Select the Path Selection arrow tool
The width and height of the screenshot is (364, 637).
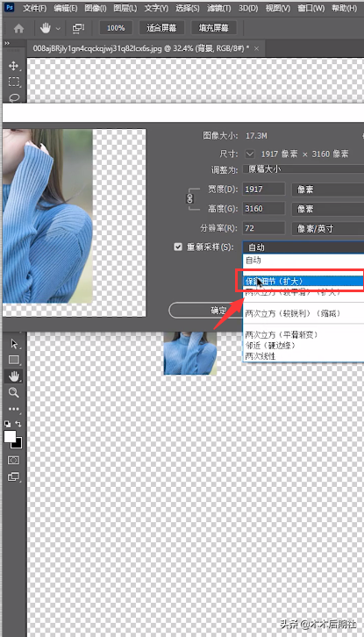click(14, 344)
